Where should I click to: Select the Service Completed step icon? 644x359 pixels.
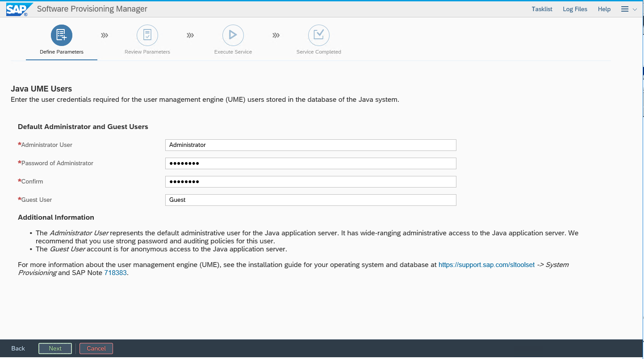[319, 35]
